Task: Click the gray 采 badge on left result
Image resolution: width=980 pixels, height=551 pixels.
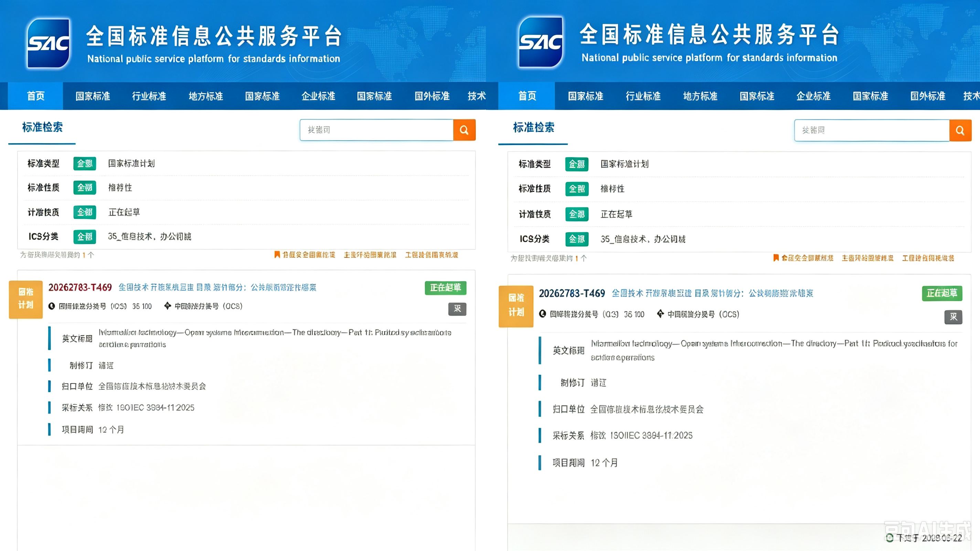Action: 457,309
